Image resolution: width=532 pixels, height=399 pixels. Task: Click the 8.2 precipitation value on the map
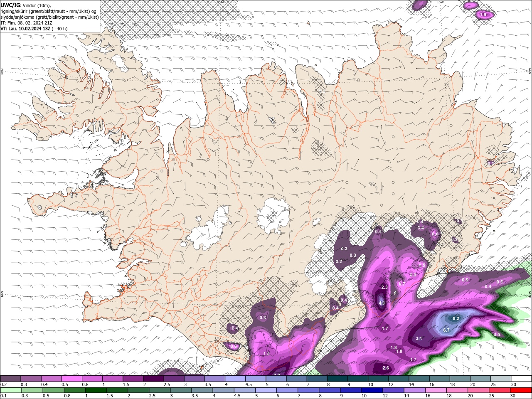tap(456, 318)
